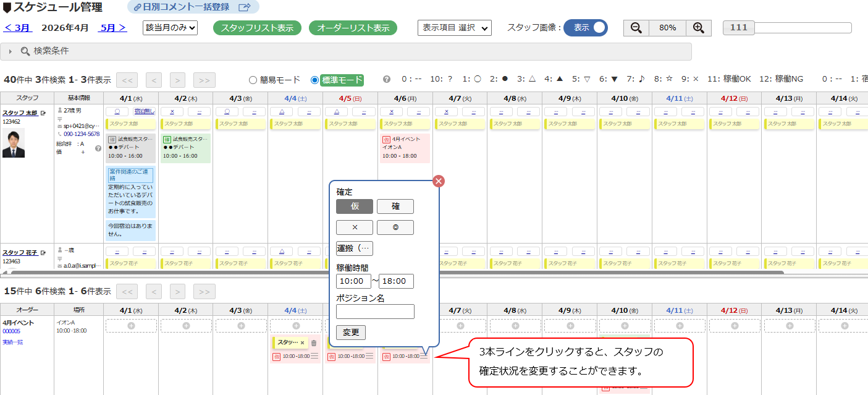The height and width of the screenshot is (395, 868).
Task: Go to next page of 40件 staff list
Action: (177, 80)
